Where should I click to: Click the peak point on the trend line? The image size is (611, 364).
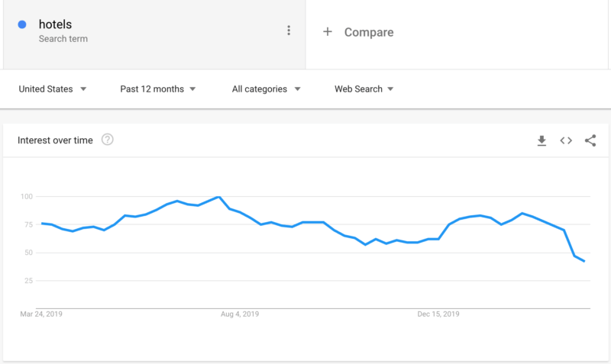pyautogui.click(x=219, y=197)
